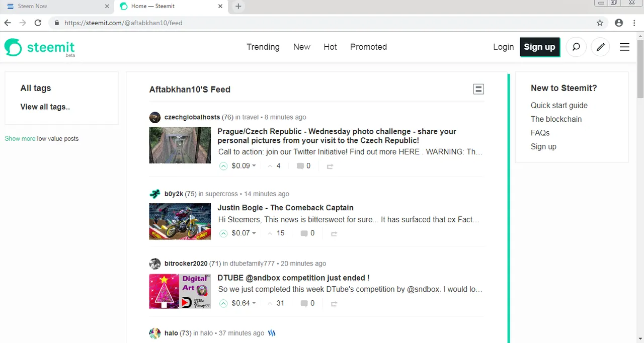Expand payout dropdown for $0.09
The image size is (644, 343).
click(x=254, y=166)
